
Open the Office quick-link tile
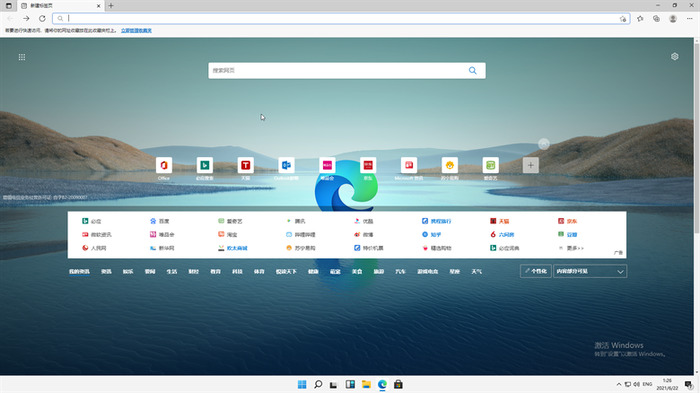pyautogui.click(x=164, y=165)
